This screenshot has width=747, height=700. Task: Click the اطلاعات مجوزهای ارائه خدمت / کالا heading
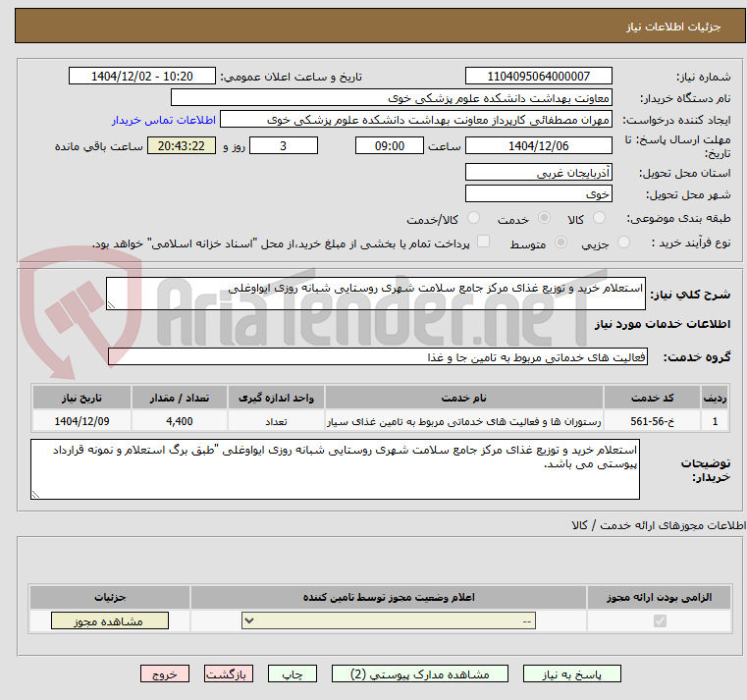(659, 525)
